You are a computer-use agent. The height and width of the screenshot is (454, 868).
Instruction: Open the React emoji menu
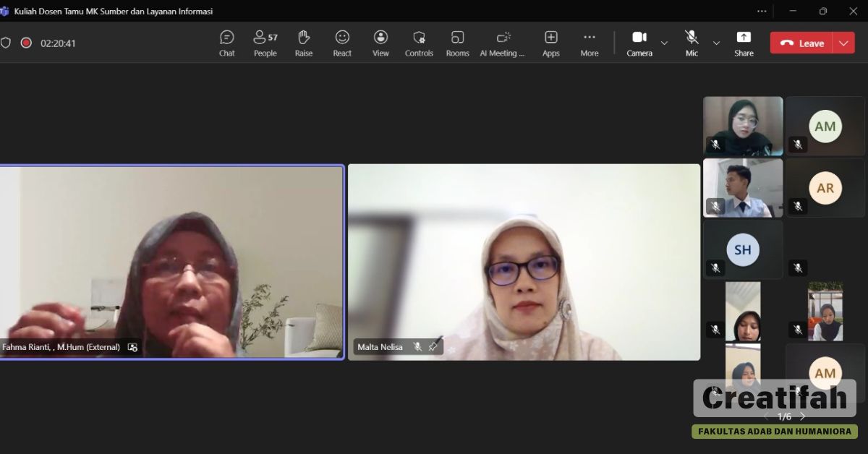pos(342,43)
